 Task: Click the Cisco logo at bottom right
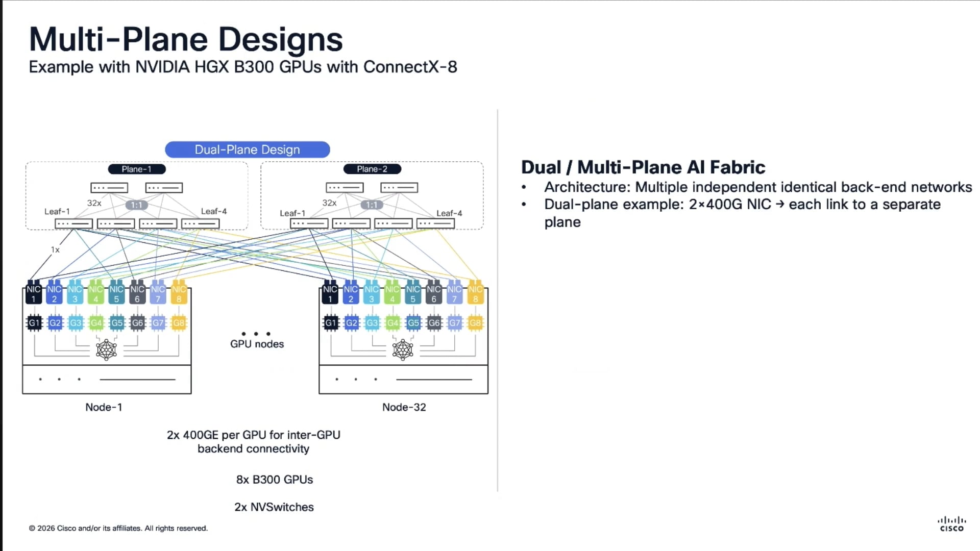click(952, 524)
